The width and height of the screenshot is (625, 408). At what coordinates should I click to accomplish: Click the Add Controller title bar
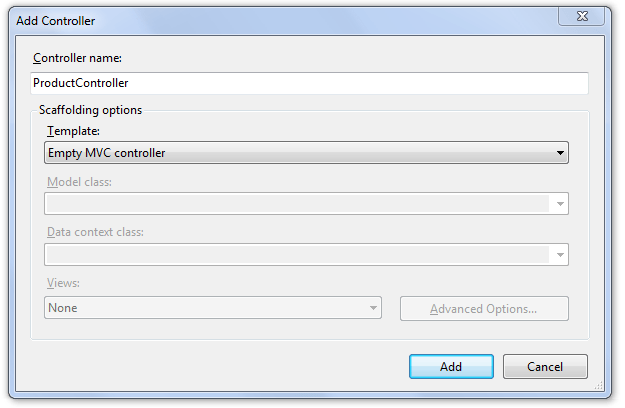point(279,21)
